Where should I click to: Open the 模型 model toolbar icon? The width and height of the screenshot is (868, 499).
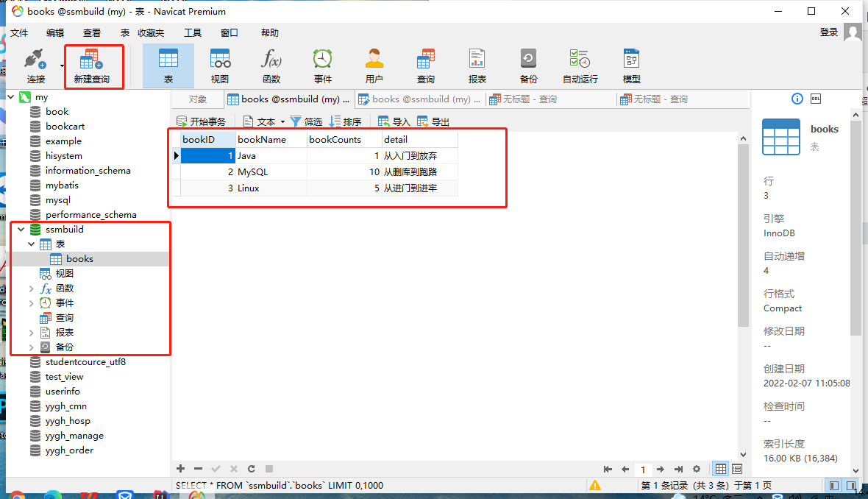click(632, 66)
